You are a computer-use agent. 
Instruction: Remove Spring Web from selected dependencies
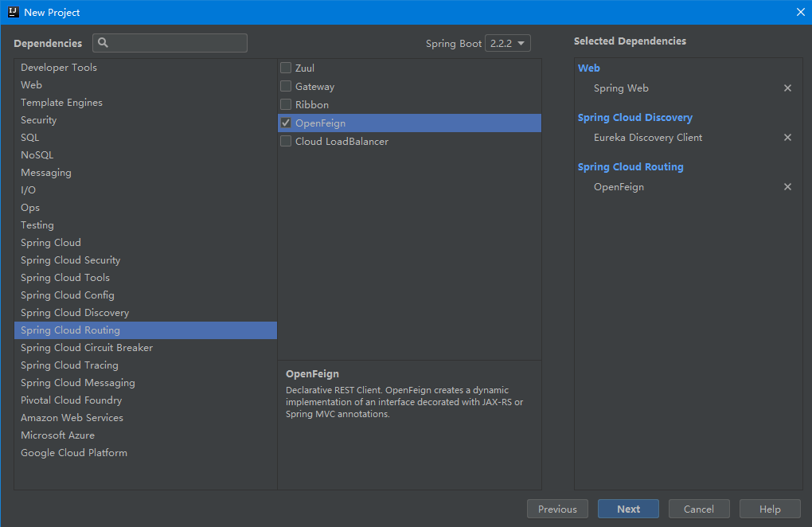pos(787,88)
